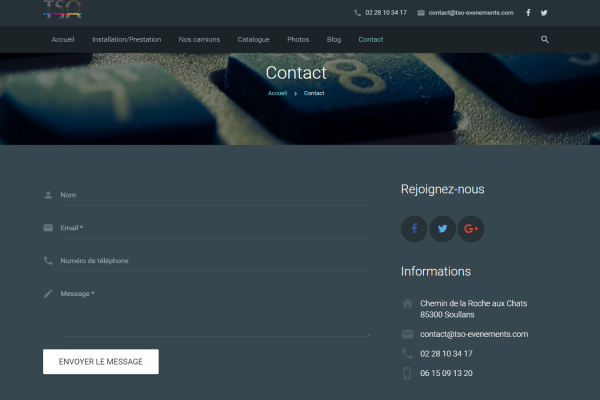Open Google Plus circle under Rejoignez-nous
Image resolution: width=600 pixels, height=400 pixels.
471,229
